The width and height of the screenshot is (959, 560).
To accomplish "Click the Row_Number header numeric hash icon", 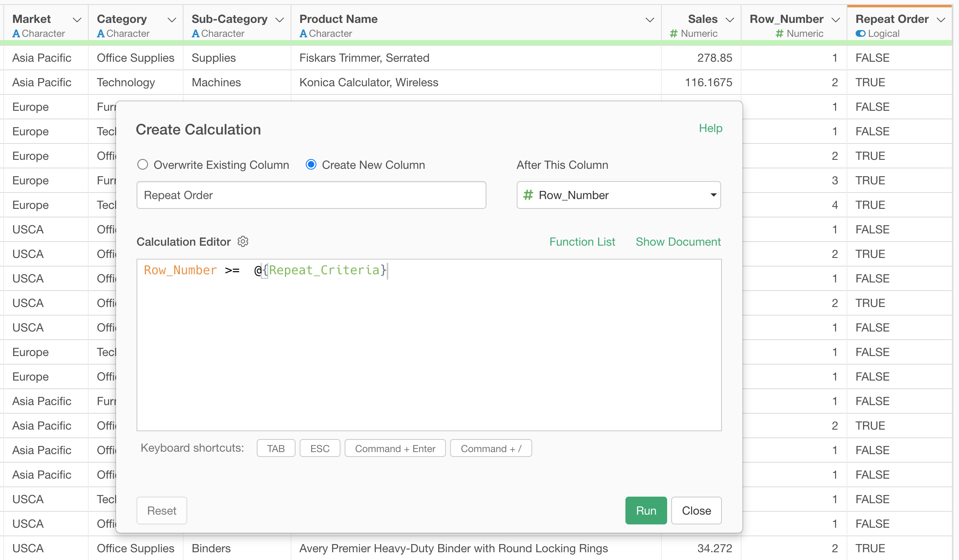I will [779, 34].
